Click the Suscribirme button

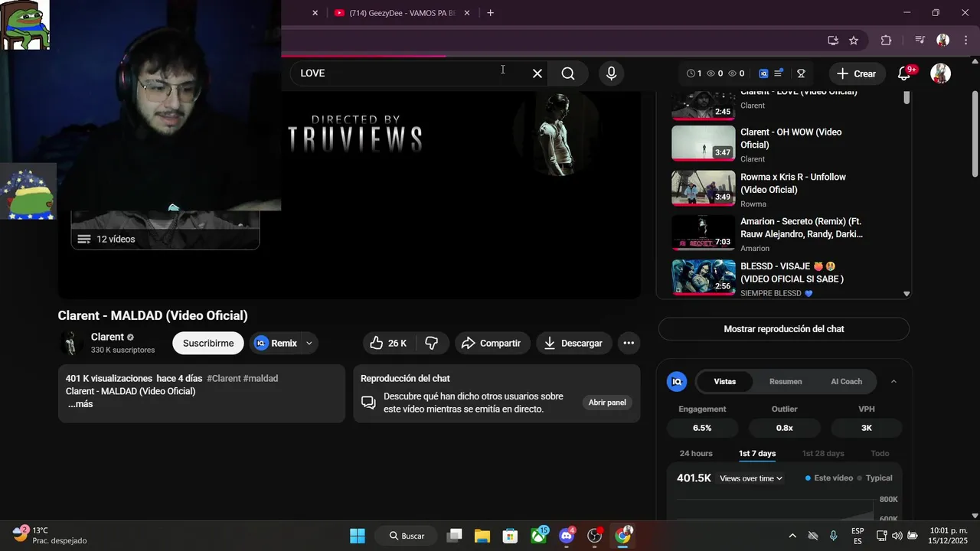(208, 343)
